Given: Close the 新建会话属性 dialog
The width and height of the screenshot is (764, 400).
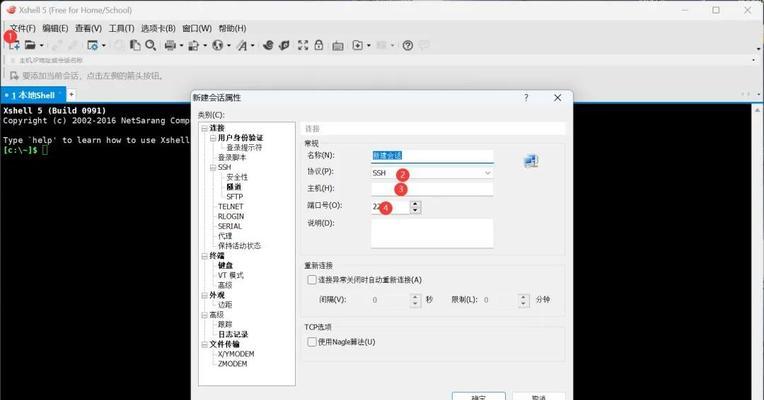Looking at the screenshot, I should tap(557, 97).
